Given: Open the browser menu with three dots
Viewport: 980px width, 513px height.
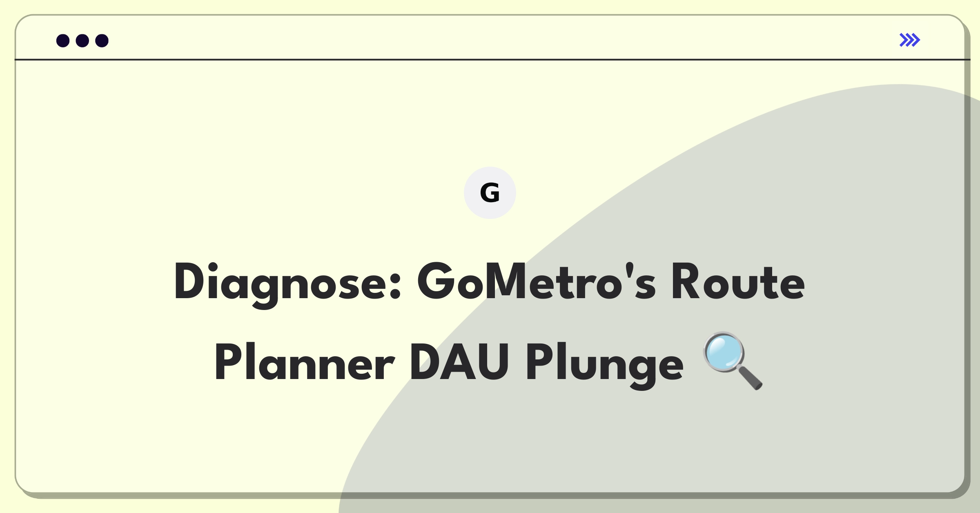Looking at the screenshot, I should [x=81, y=40].
